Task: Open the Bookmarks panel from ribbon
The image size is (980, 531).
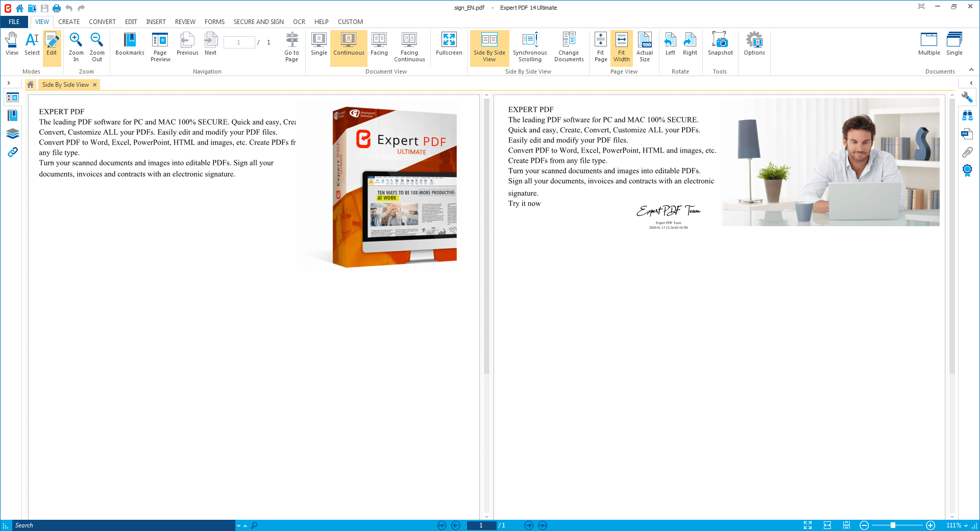Action: pos(130,44)
